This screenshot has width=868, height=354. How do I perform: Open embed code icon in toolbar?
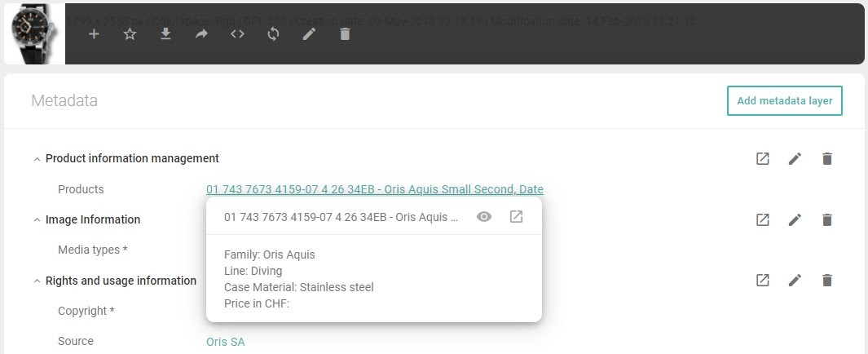point(237,34)
